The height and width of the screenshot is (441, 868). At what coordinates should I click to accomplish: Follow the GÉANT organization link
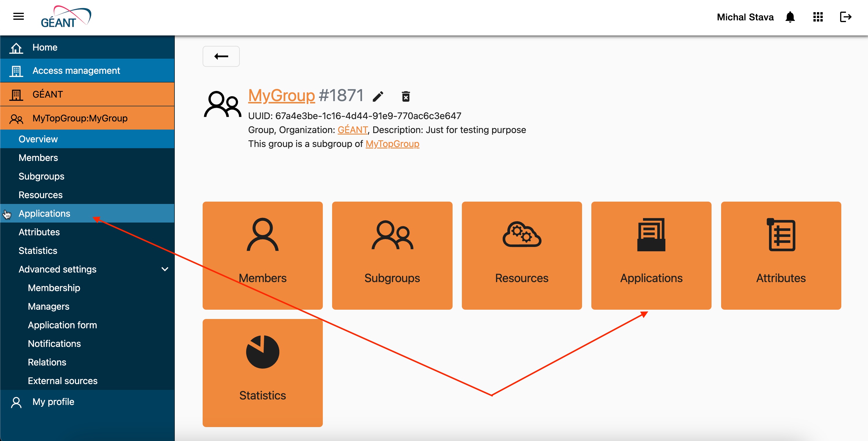352,130
